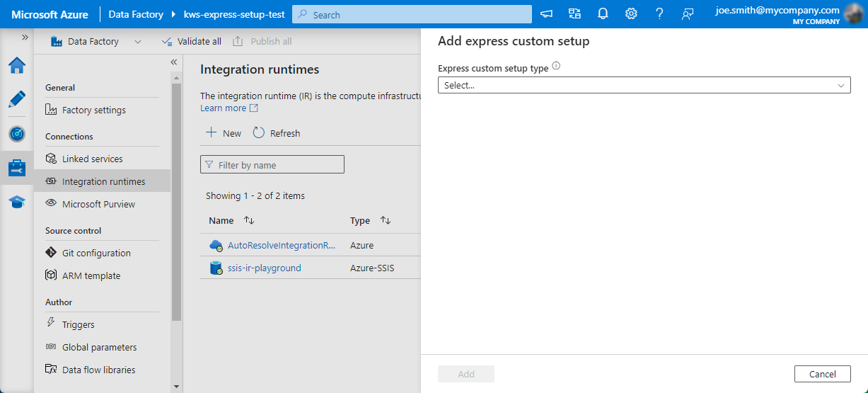Click the Azure-SSIS type cell

374,268
